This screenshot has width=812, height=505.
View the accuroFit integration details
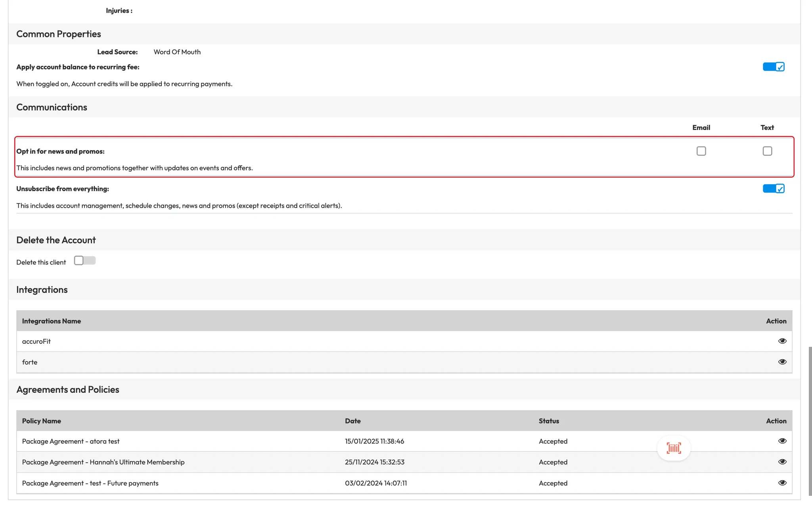pos(782,341)
